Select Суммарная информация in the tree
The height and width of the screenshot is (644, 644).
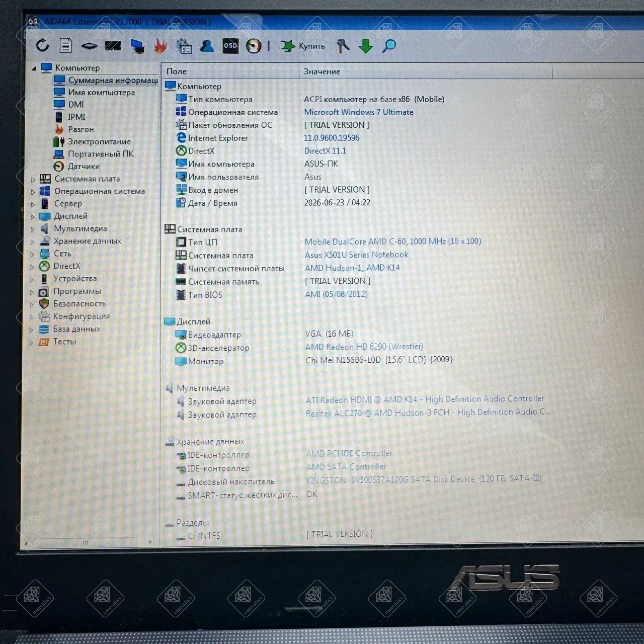pyautogui.click(x=113, y=80)
